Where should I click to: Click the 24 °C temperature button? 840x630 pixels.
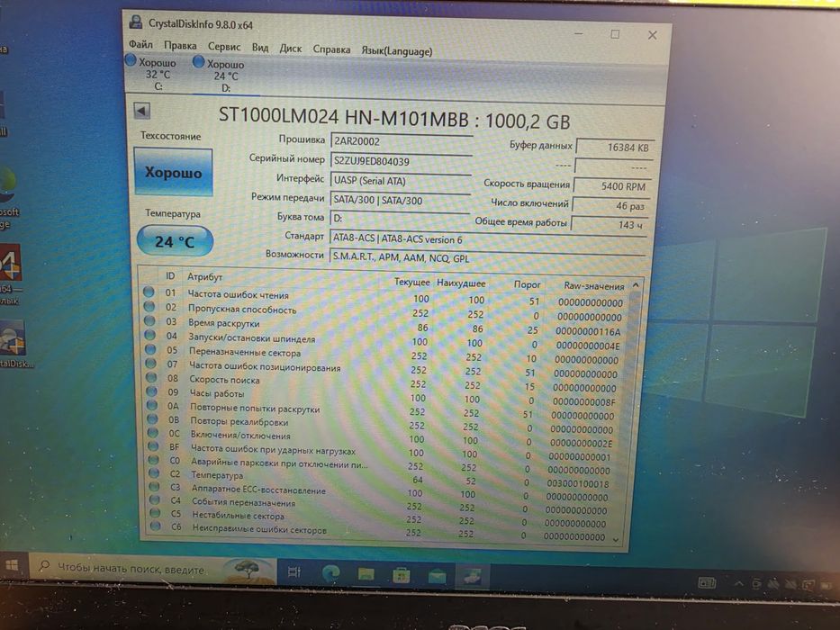click(x=175, y=241)
